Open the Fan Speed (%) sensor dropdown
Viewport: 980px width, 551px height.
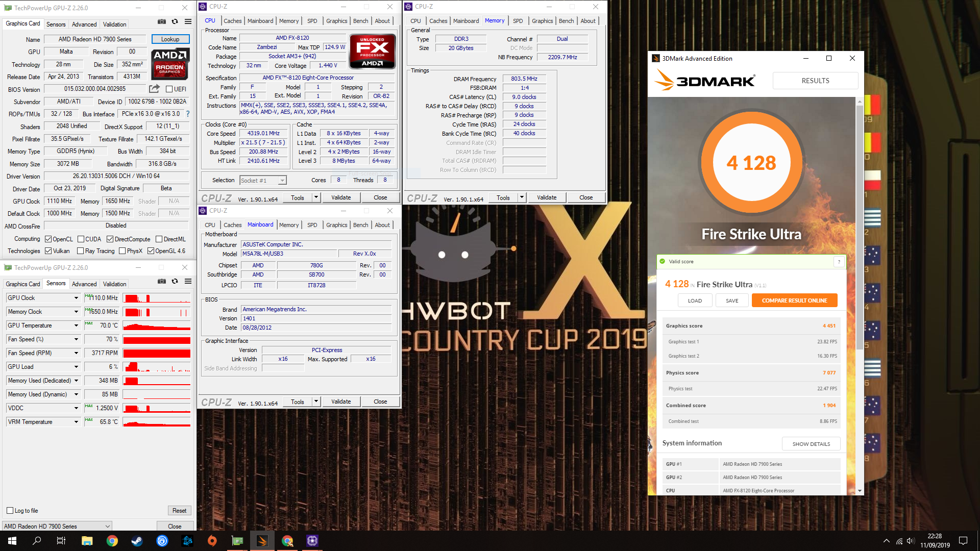pos(76,339)
